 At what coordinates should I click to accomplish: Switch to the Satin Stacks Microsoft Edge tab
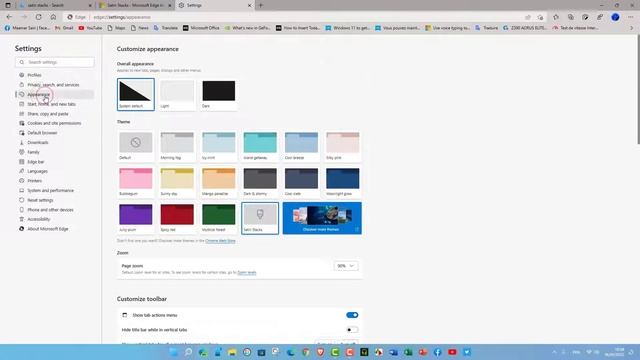(135, 5)
